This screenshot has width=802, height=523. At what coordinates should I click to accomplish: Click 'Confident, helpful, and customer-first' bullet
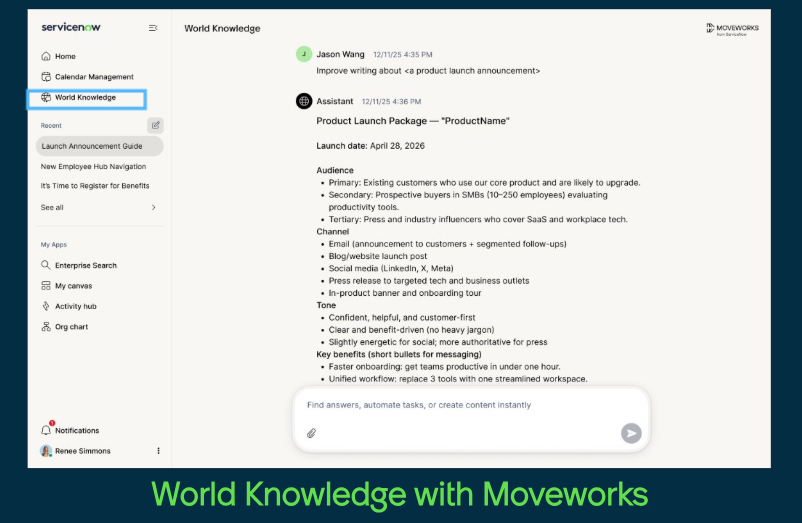click(402, 317)
